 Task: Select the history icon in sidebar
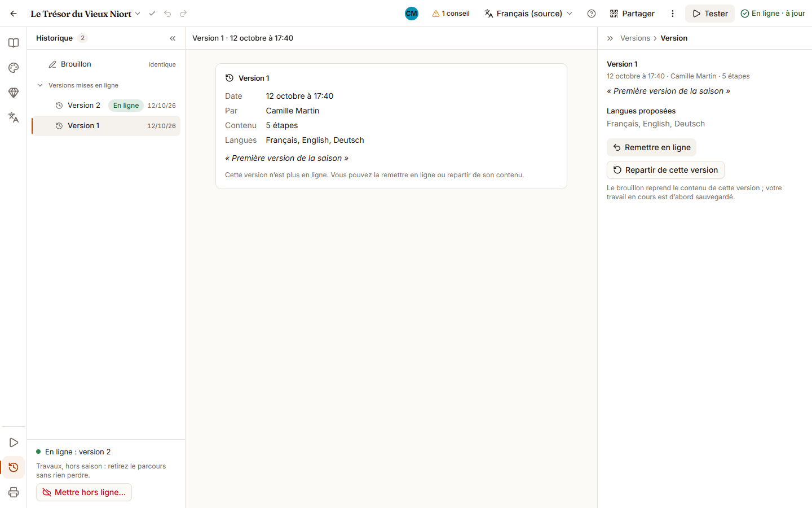point(14,467)
